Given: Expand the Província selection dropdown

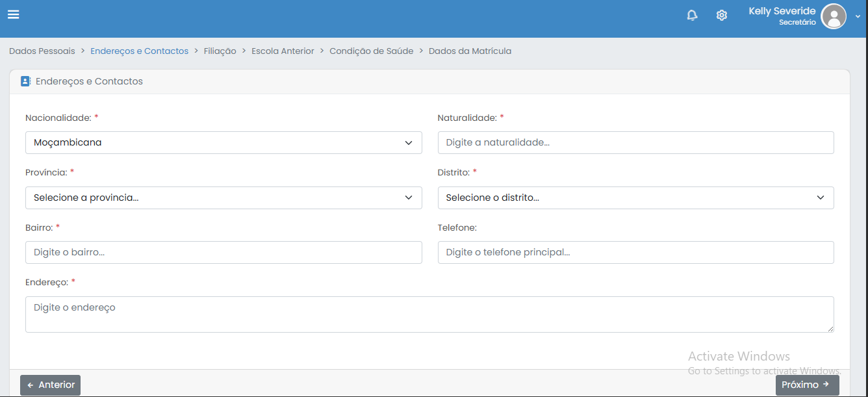Looking at the screenshot, I should click(223, 198).
